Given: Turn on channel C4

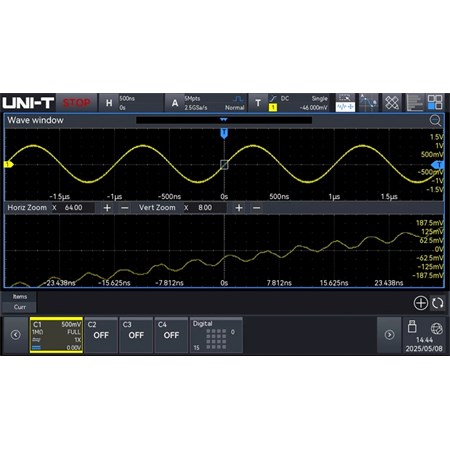Looking at the screenshot, I should (x=171, y=335).
